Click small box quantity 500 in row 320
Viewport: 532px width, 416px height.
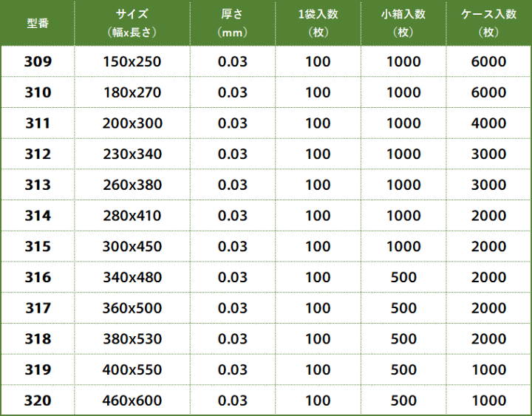[x=403, y=400]
